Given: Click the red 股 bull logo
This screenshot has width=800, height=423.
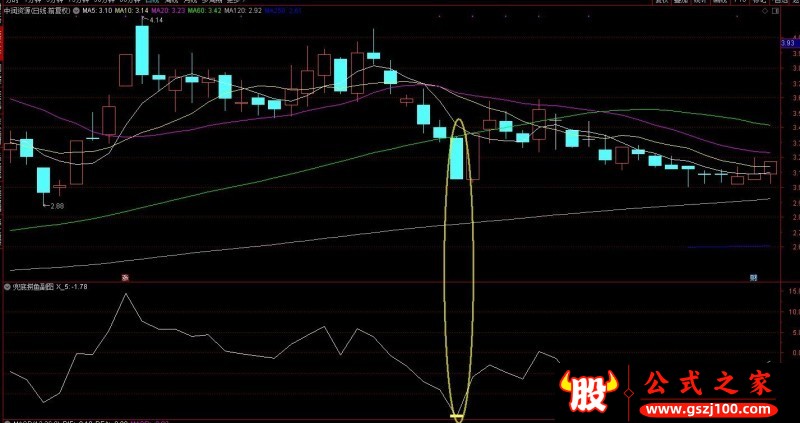Looking at the screenshot, I should [590, 391].
